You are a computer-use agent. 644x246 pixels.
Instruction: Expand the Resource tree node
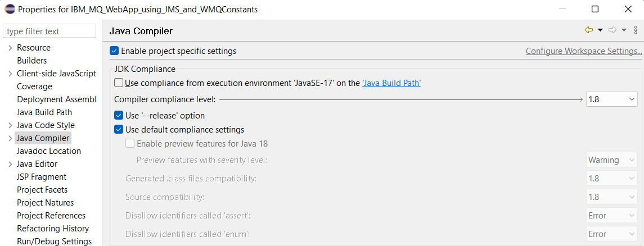(x=10, y=48)
